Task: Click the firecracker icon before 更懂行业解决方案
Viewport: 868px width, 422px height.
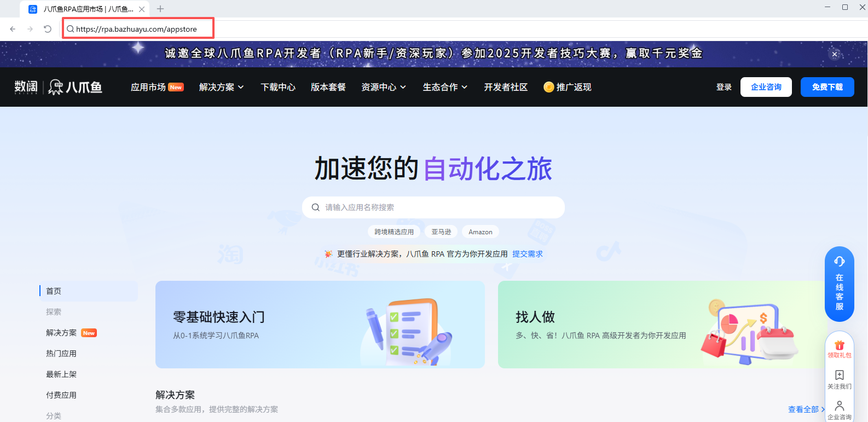Action: 328,254
